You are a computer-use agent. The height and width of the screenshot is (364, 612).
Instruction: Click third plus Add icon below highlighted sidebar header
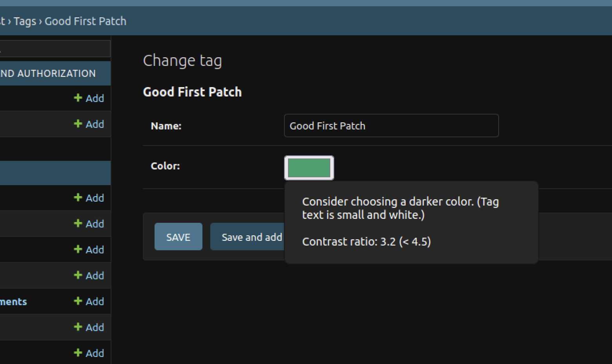[x=89, y=249]
